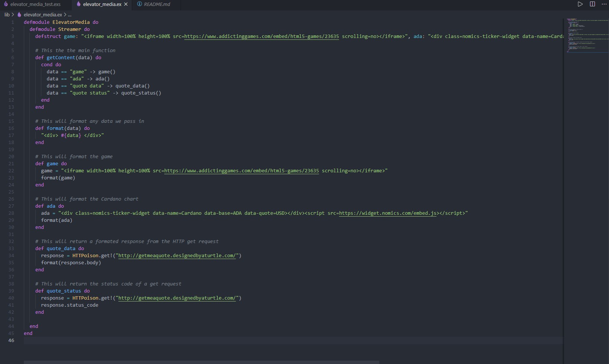Click the status code comment on line 38
Image resolution: width=609 pixels, height=364 pixels.
(108, 284)
